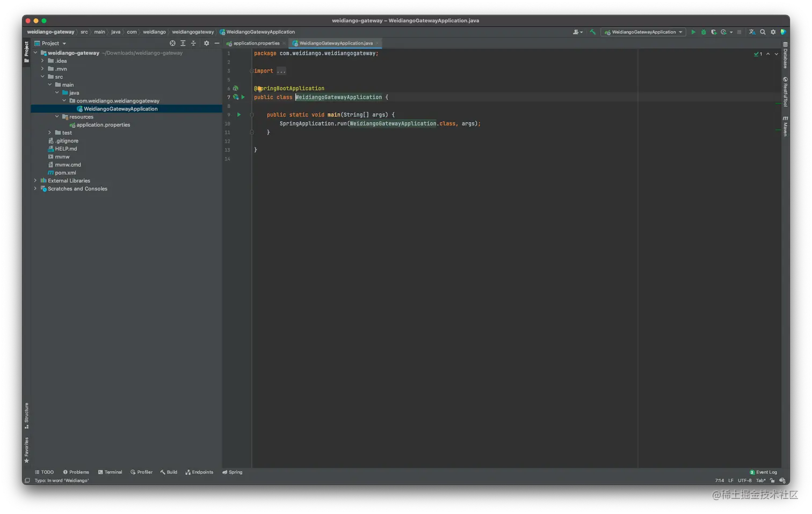
Task: Open the run configuration dropdown
Action: (643, 32)
